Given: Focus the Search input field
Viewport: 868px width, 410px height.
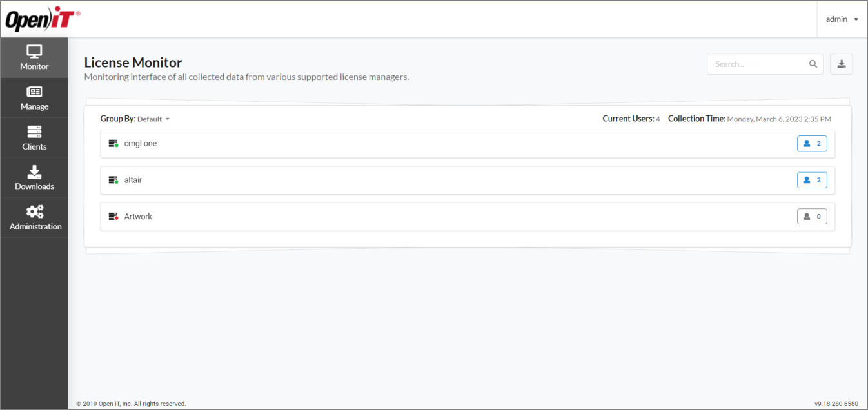Looking at the screenshot, I should (x=758, y=64).
